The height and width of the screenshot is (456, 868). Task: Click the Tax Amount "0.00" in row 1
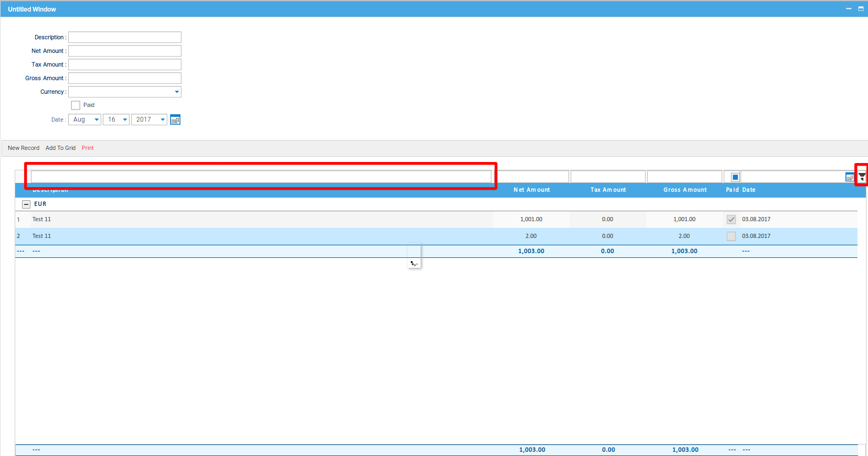pyautogui.click(x=607, y=220)
